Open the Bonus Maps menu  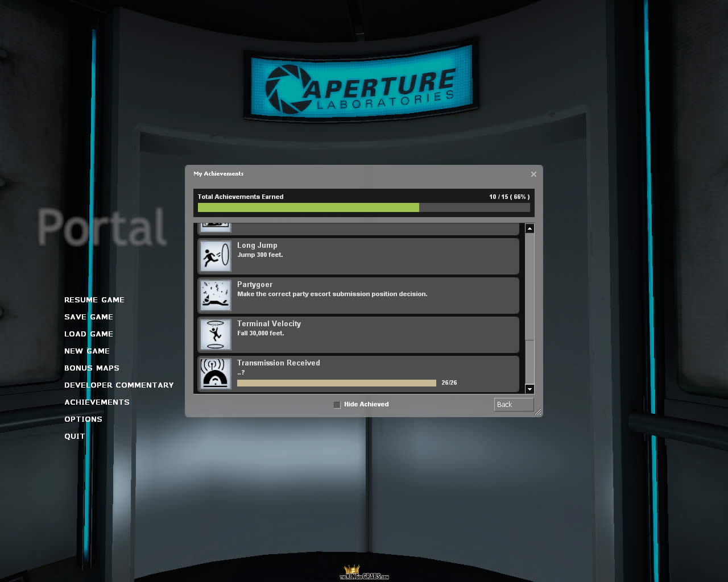92,368
